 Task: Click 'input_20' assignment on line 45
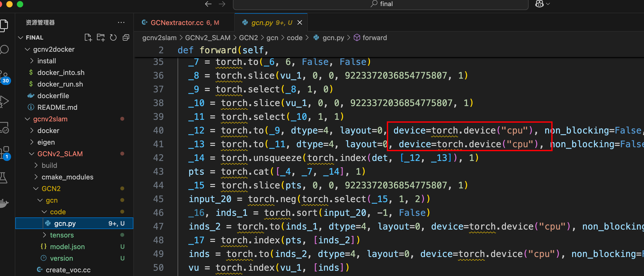click(x=210, y=199)
